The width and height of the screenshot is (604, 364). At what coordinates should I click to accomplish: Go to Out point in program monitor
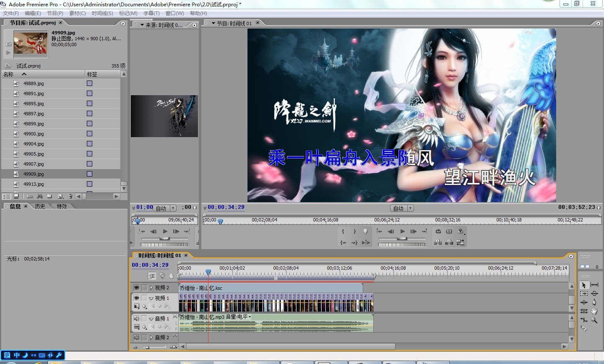point(354,243)
